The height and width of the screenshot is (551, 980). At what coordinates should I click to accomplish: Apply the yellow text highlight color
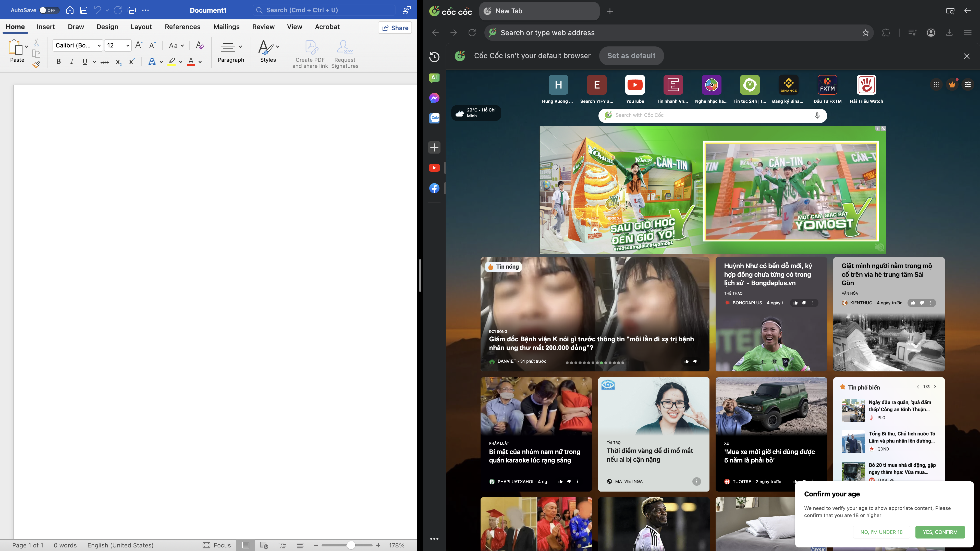coord(171,61)
